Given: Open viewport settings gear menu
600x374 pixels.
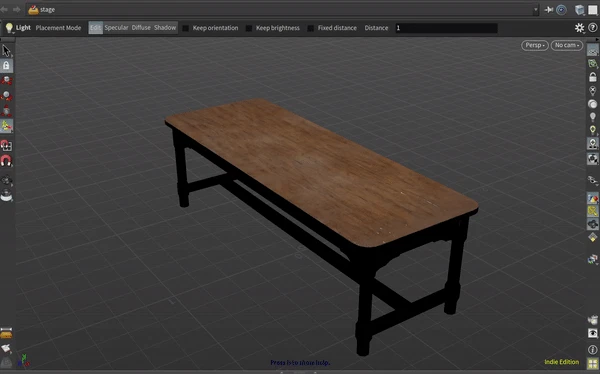Looking at the screenshot, I should tap(579, 28).
